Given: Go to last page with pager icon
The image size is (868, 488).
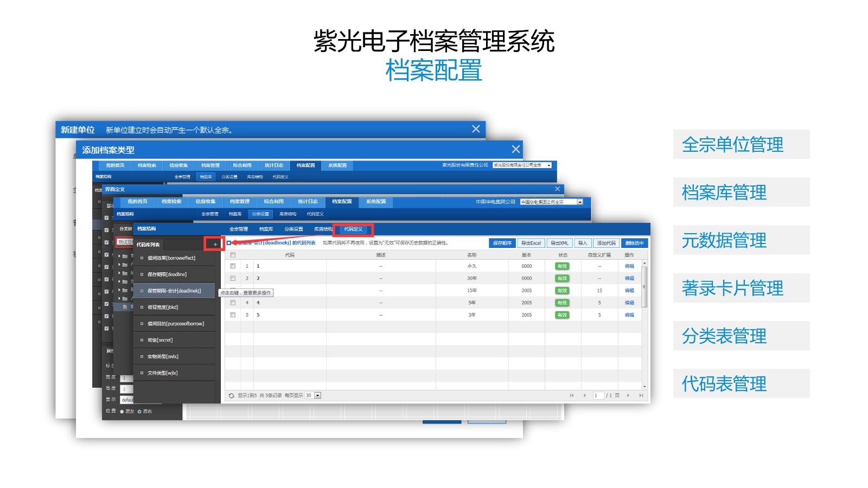Looking at the screenshot, I should click(x=641, y=396).
